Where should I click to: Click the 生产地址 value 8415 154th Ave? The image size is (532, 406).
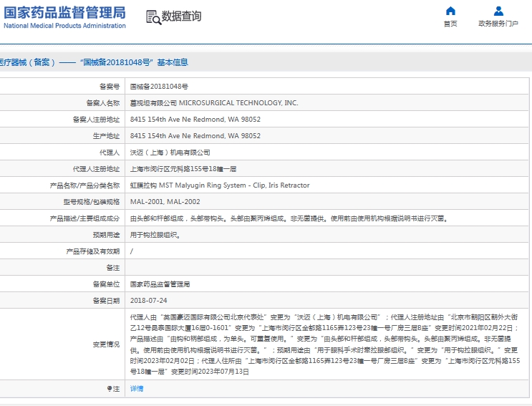[195, 135]
